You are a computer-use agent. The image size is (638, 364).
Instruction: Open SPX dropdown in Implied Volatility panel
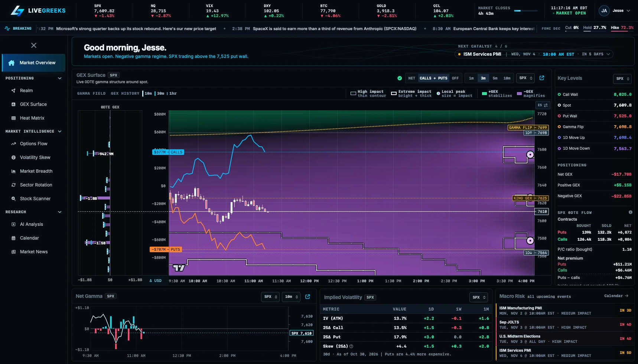479,298
